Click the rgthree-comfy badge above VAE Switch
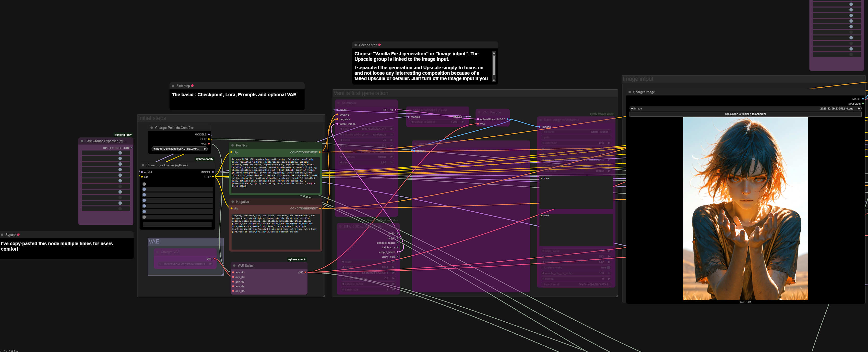Screen dimensions: 868x352 pos(297,259)
